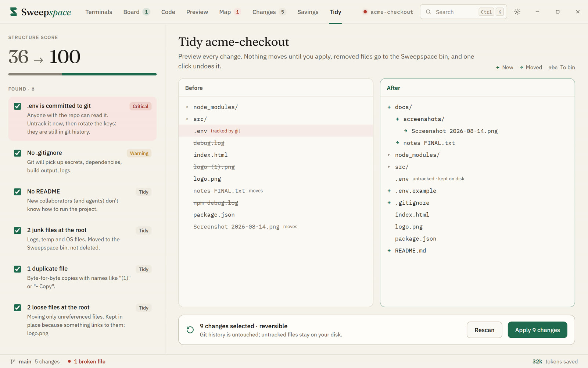This screenshot has width=588, height=368.
Task: Expand src/ in the After tree
Action: click(389, 167)
